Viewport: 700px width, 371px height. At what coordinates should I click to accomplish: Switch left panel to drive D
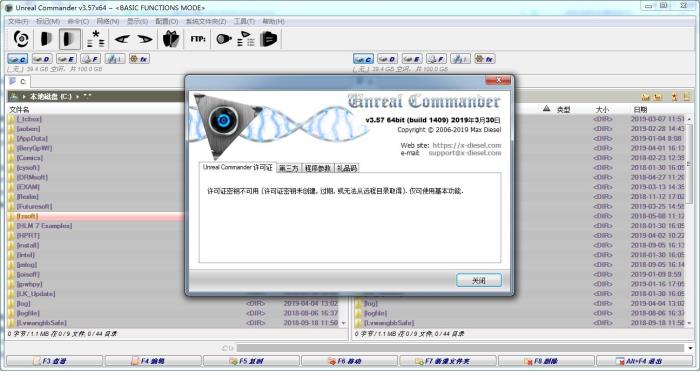pos(42,59)
